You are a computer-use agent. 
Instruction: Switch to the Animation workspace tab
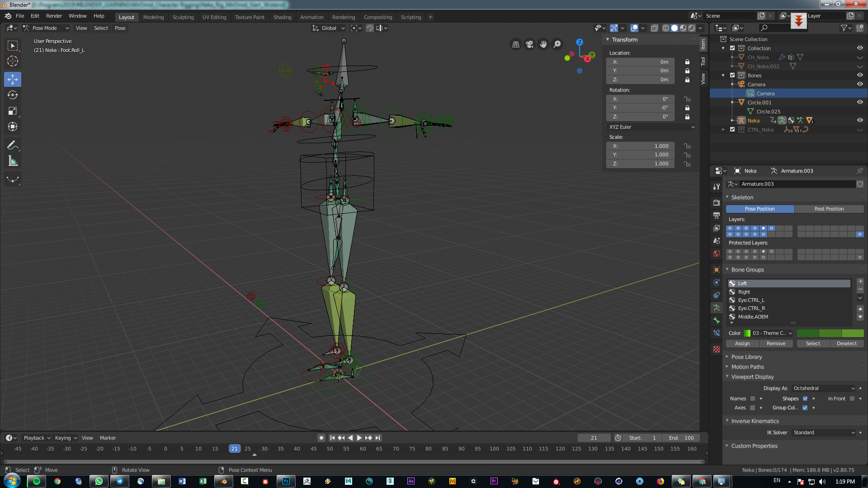point(311,17)
